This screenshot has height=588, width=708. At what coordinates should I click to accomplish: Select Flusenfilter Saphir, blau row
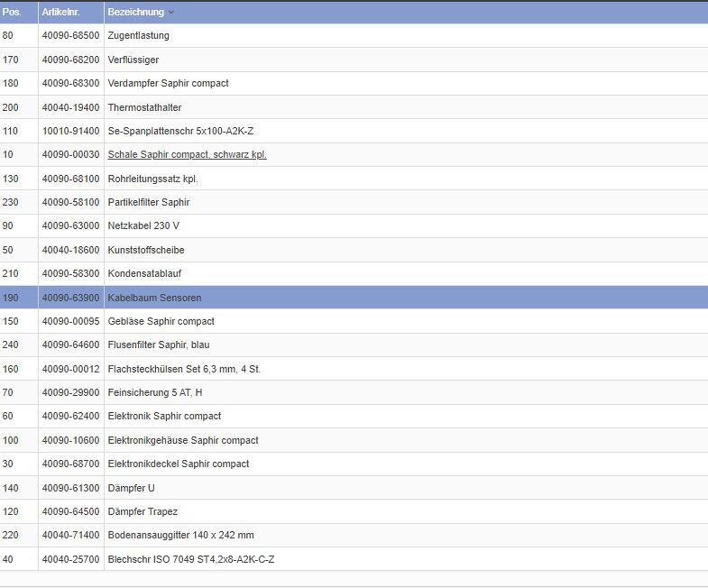(x=158, y=345)
